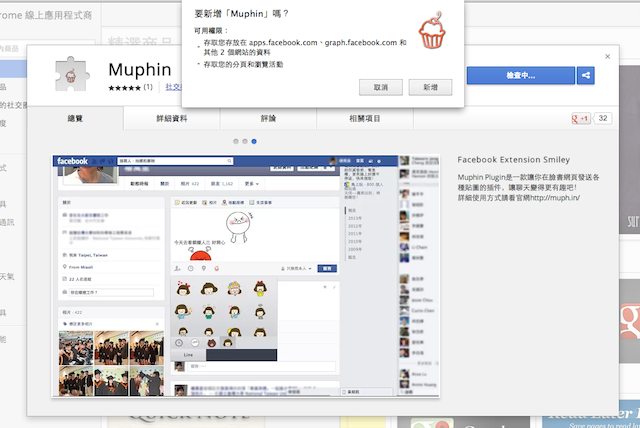The height and width of the screenshot is (428, 640).
Task: Click the blue share icon button
Action: tap(586, 75)
